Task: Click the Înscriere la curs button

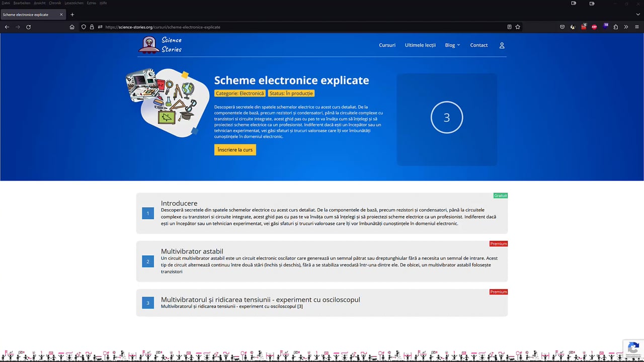Action: click(235, 150)
